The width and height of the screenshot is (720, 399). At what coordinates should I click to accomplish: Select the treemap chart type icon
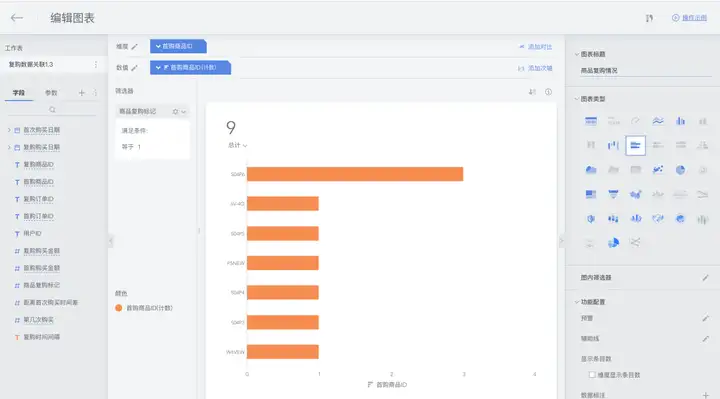(x=591, y=194)
